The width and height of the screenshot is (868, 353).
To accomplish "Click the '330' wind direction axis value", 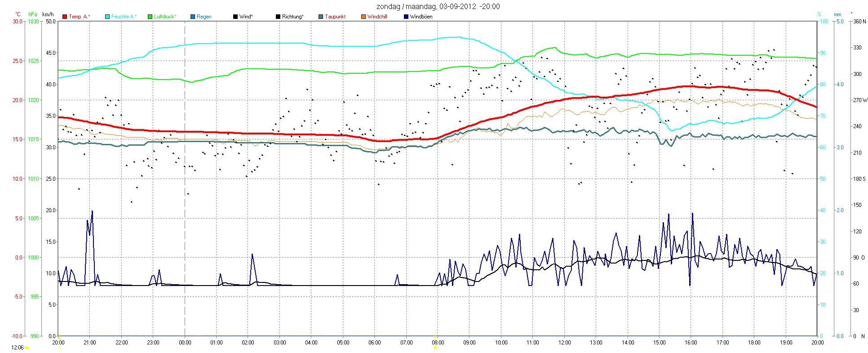I will (x=857, y=48).
